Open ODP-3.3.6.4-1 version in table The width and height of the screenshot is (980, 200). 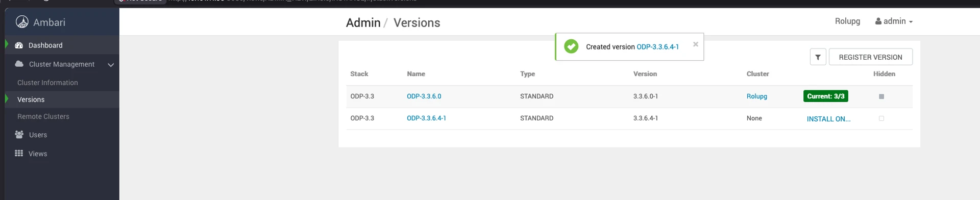tap(426, 118)
